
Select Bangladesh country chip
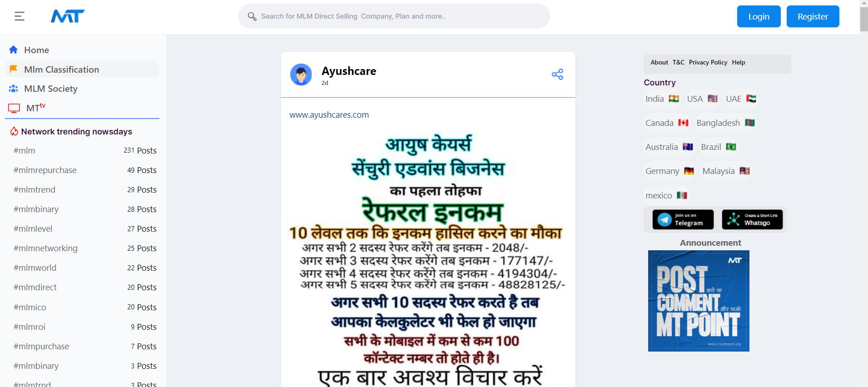pos(725,123)
